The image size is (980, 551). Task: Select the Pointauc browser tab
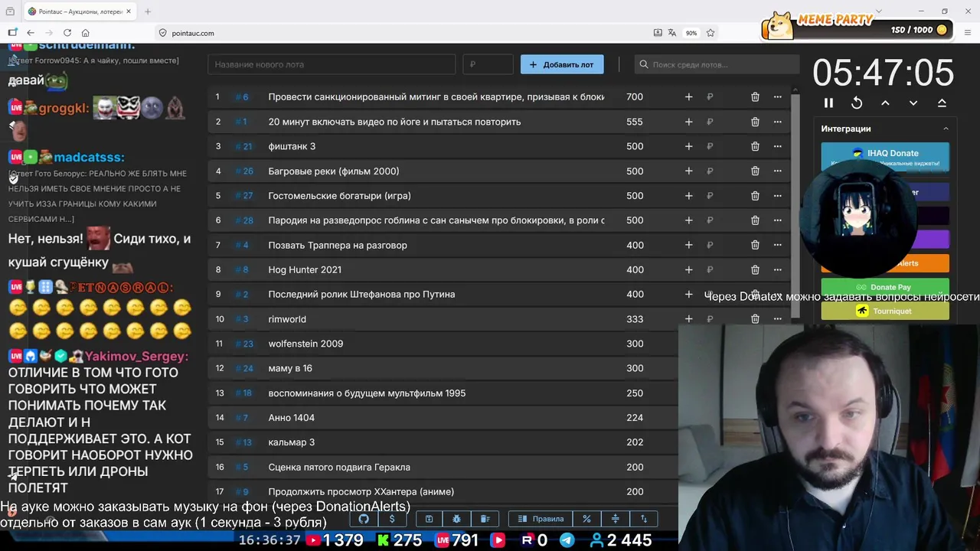tap(80, 11)
